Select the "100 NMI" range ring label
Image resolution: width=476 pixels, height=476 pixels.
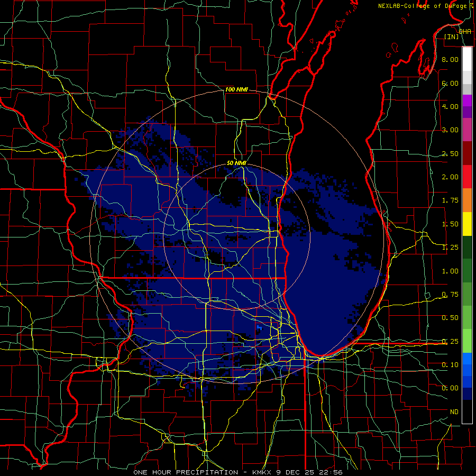(x=236, y=89)
